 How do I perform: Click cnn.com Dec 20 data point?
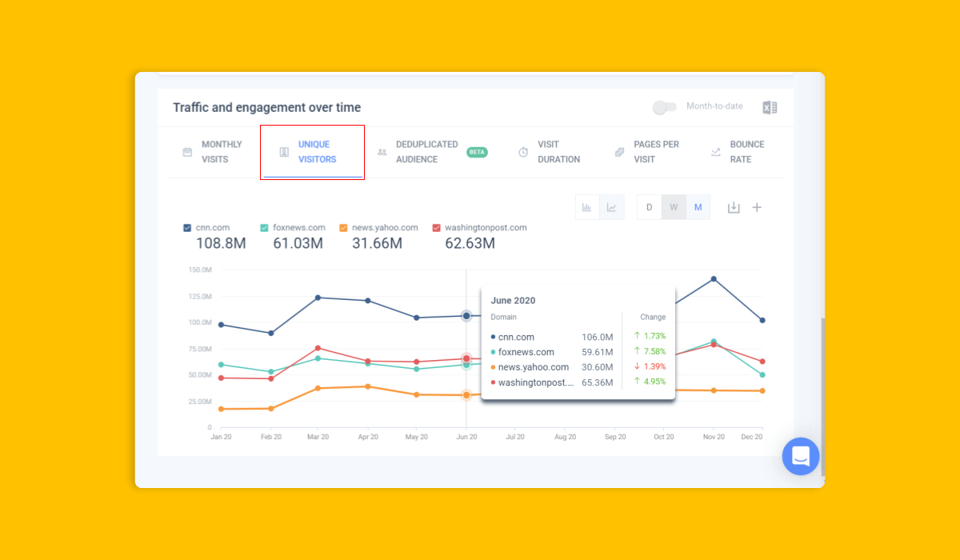click(762, 320)
